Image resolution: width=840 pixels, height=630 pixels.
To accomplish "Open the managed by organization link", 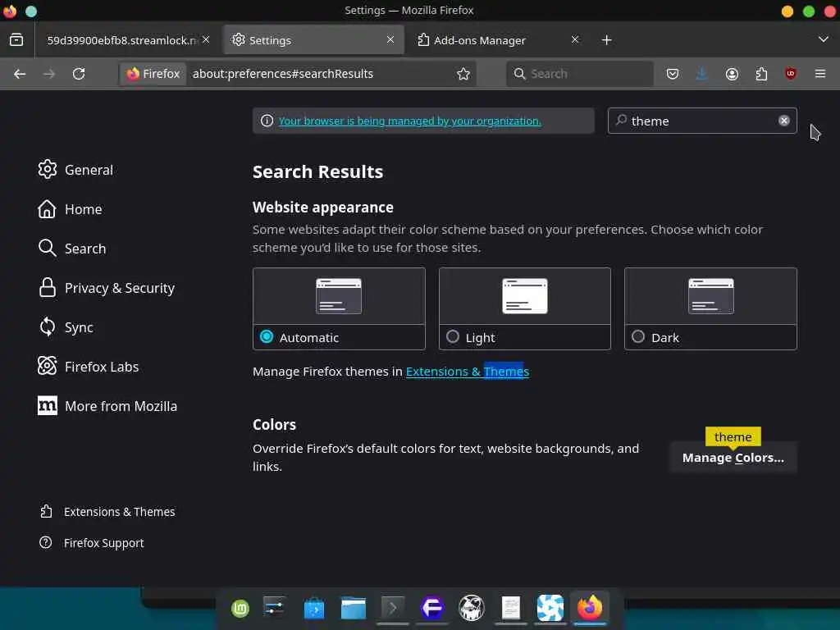I will (x=410, y=121).
